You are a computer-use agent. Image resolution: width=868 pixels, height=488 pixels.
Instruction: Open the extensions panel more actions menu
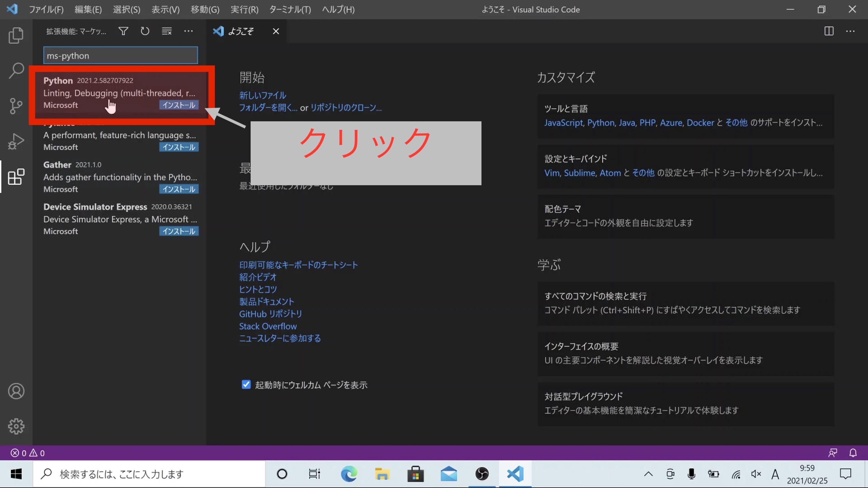click(x=188, y=31)
